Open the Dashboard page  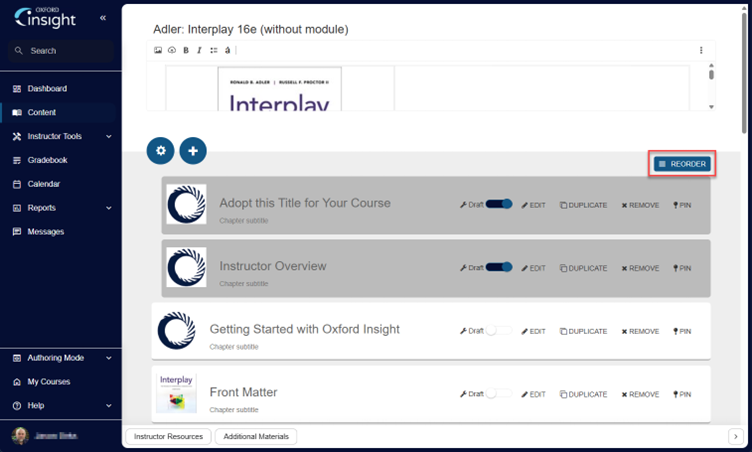[47, 88]
